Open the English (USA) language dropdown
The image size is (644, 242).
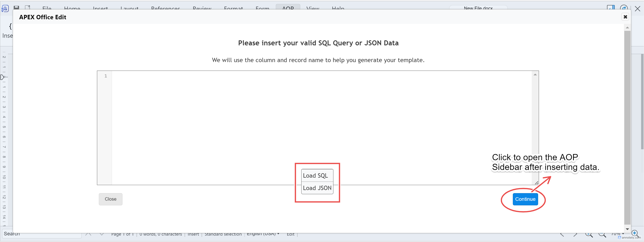pyautogui.click(x=263, y=234)
